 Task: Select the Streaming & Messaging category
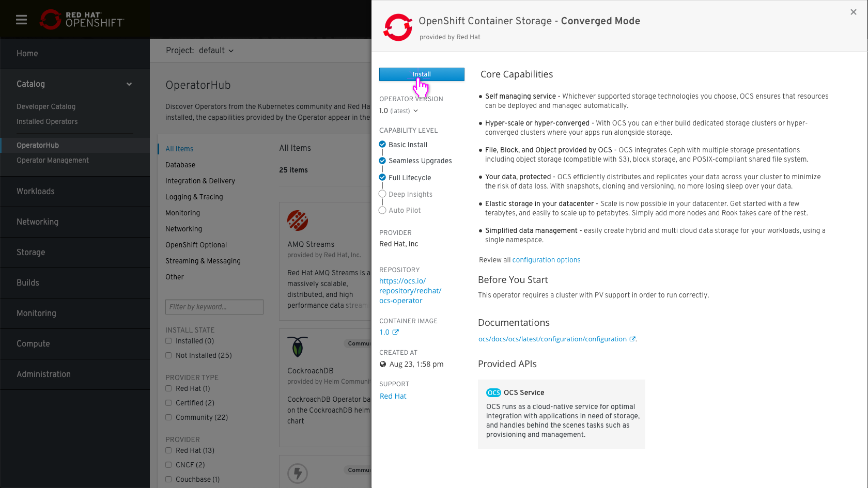203,261
